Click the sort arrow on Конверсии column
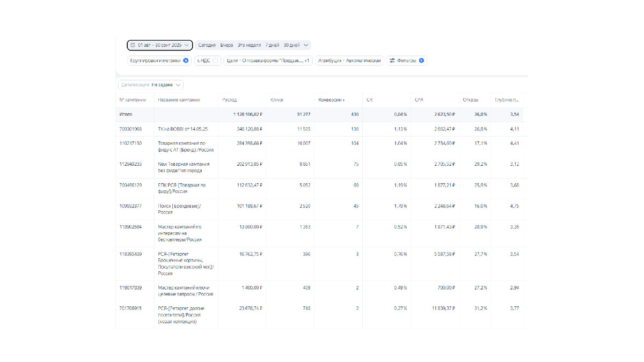Viewport: 644px width, 362px height. click(343, 100)
